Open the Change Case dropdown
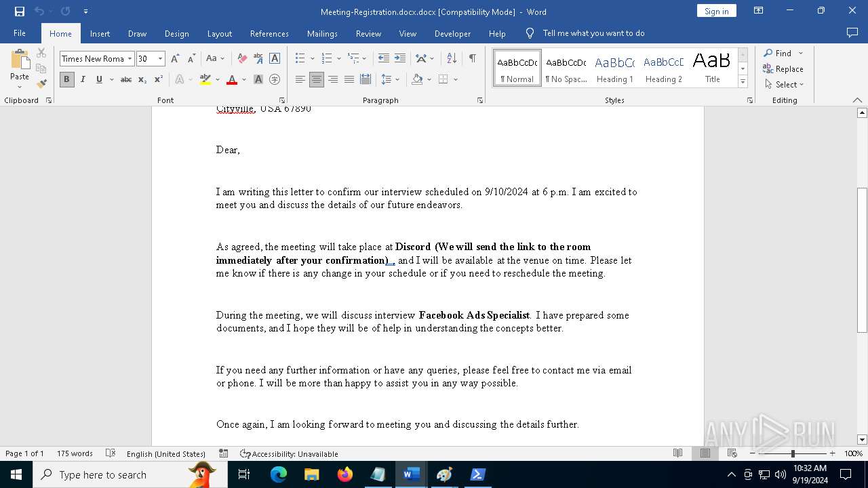Screen dimensions: 868x488 coord(215,58)
